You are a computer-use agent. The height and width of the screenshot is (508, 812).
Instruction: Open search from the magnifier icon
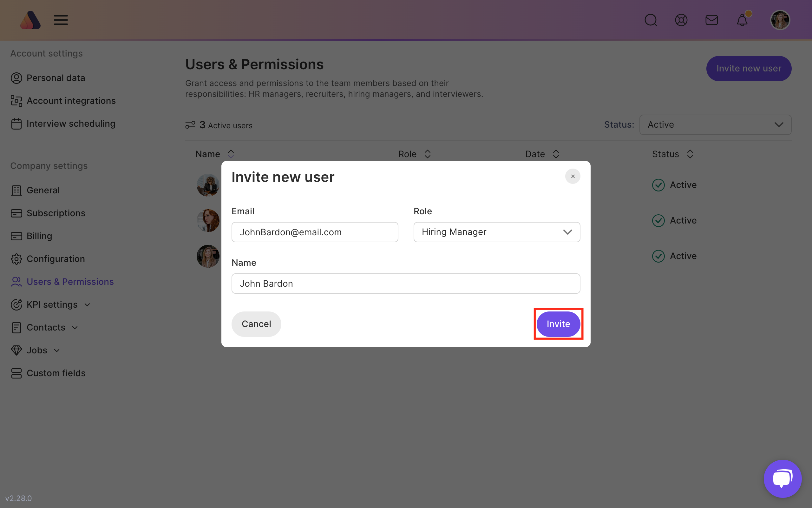[x=651, y=20]
